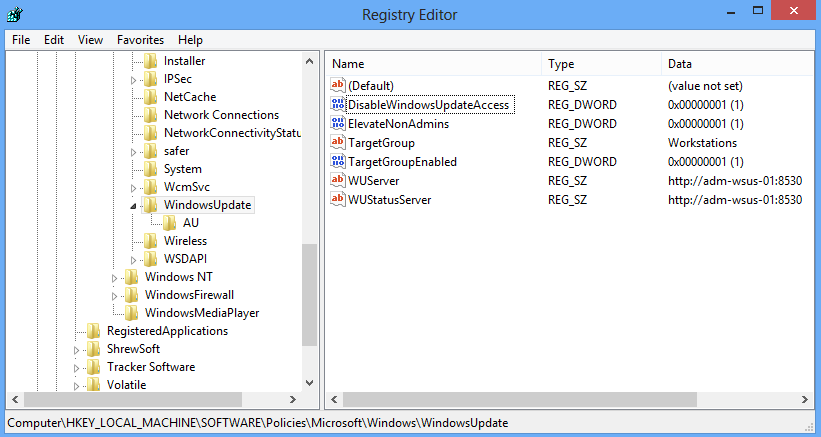The height and width of the screenshot is (437, 821).
Task: Click the IPSec folder icon
Action: point(151,79)
